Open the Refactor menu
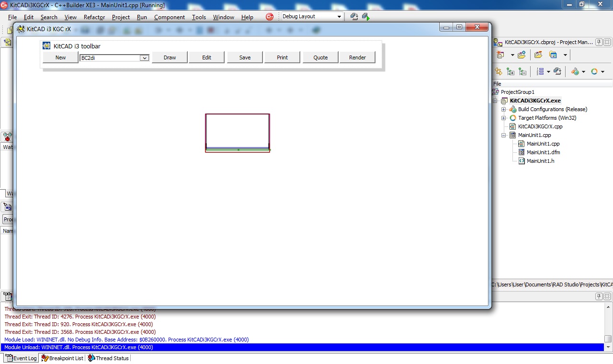This screenshot has width=613, height=364. [x=94, y=17]
